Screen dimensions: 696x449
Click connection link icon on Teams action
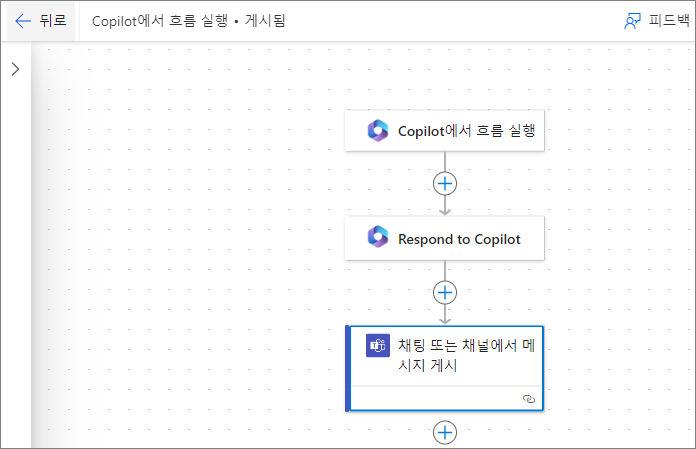[529, 399]
